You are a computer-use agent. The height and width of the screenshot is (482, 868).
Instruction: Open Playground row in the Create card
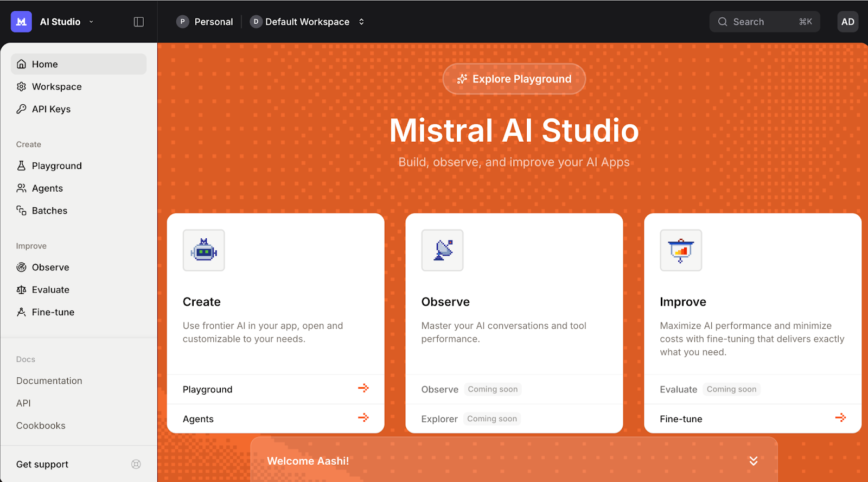pyautogui.click(x=276, y=389)
